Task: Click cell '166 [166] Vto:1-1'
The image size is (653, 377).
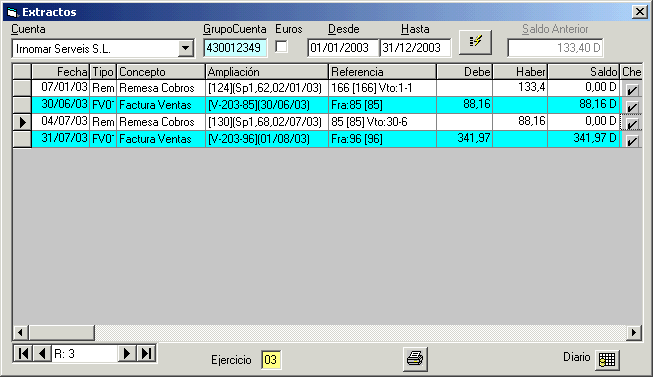Action: [382, 88]
